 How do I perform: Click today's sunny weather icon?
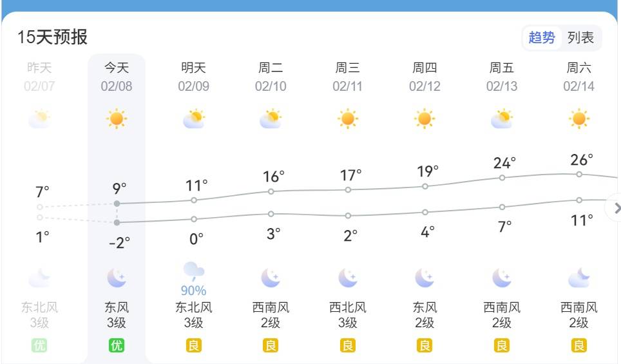(117, 119)
